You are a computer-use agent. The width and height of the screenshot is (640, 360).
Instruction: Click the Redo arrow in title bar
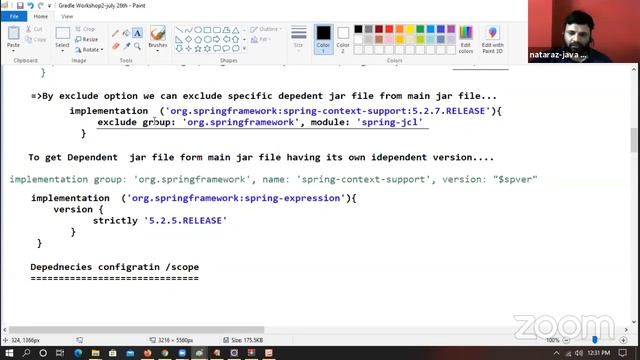point(40,6)
